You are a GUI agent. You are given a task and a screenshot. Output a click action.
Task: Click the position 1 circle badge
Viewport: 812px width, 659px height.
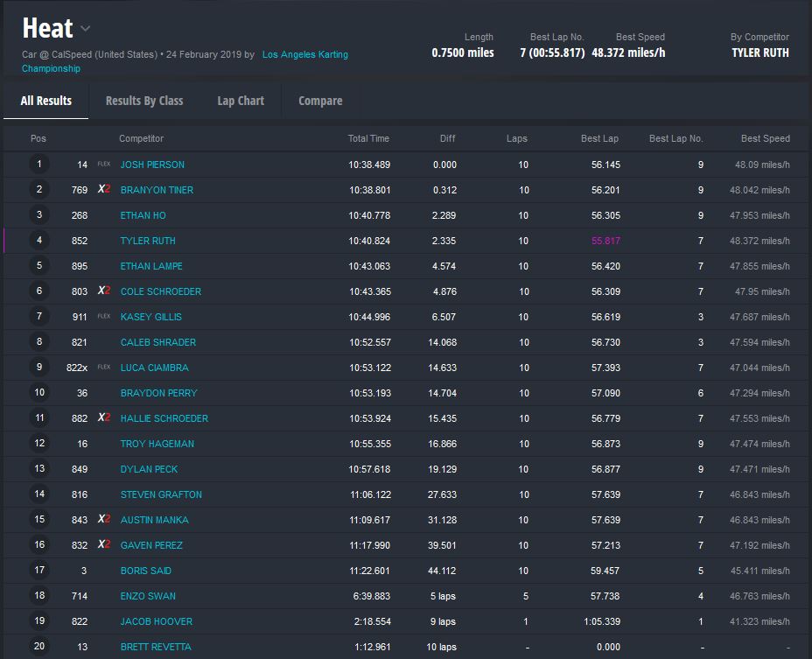pos(39,165)
